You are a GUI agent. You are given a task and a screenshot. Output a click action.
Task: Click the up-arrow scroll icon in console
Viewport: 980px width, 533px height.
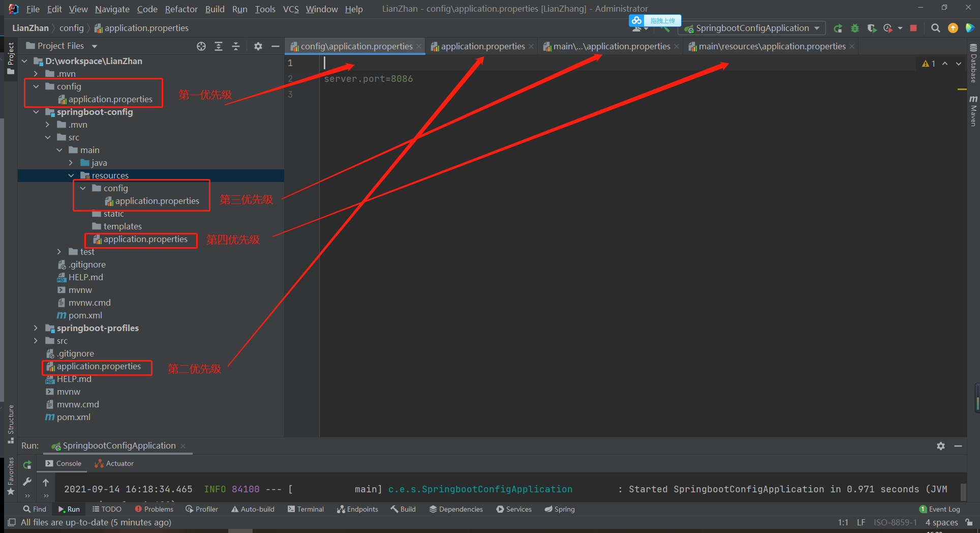point(46,482)
